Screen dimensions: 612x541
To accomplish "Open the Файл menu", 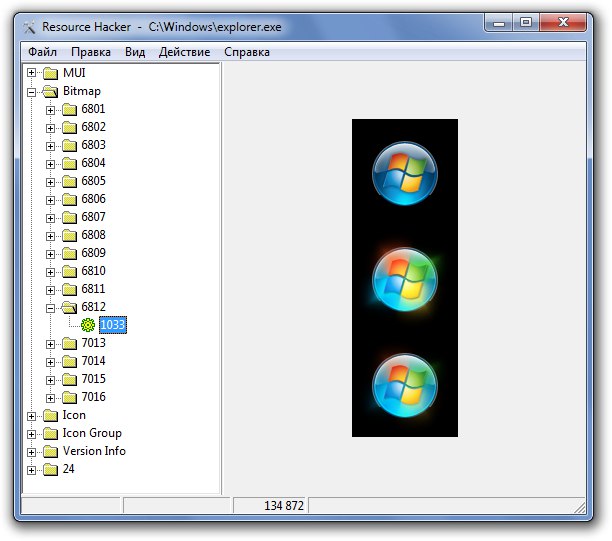I will point(42,52).
